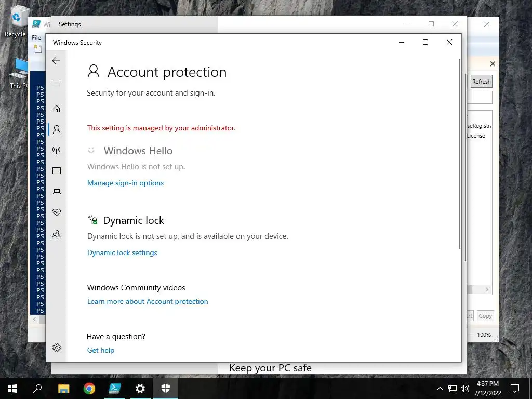532x399 pixels.
Task: Click the Account protection person icon
Action: 94,72
